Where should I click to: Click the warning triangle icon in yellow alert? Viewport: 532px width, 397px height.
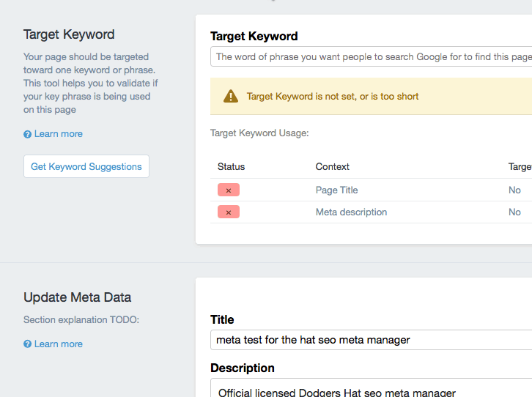231,96
